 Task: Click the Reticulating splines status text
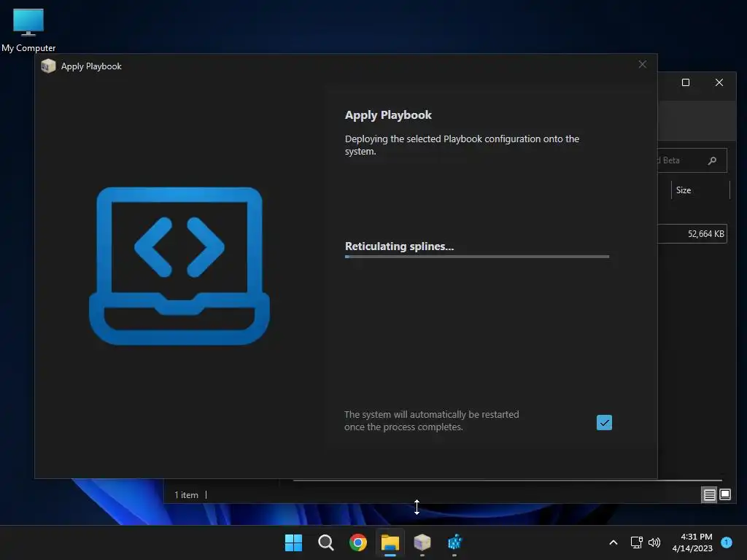point(399,246)
